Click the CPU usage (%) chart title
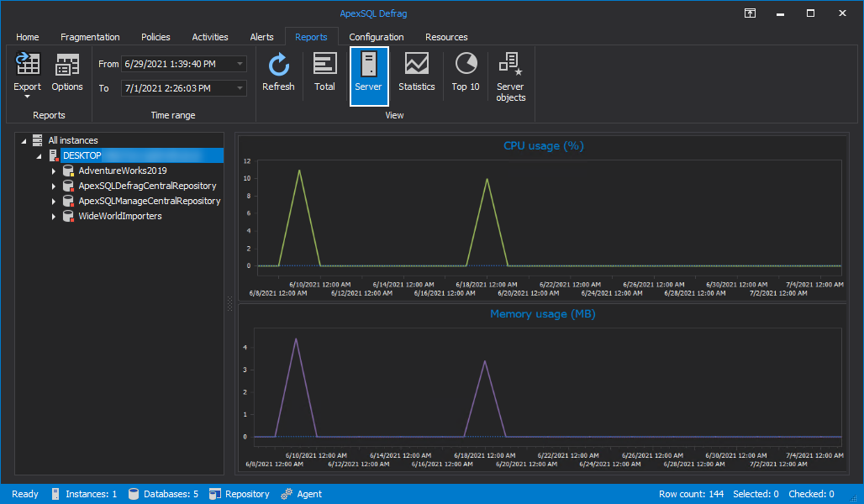This screenshot has height=504, width=864. 543,146
